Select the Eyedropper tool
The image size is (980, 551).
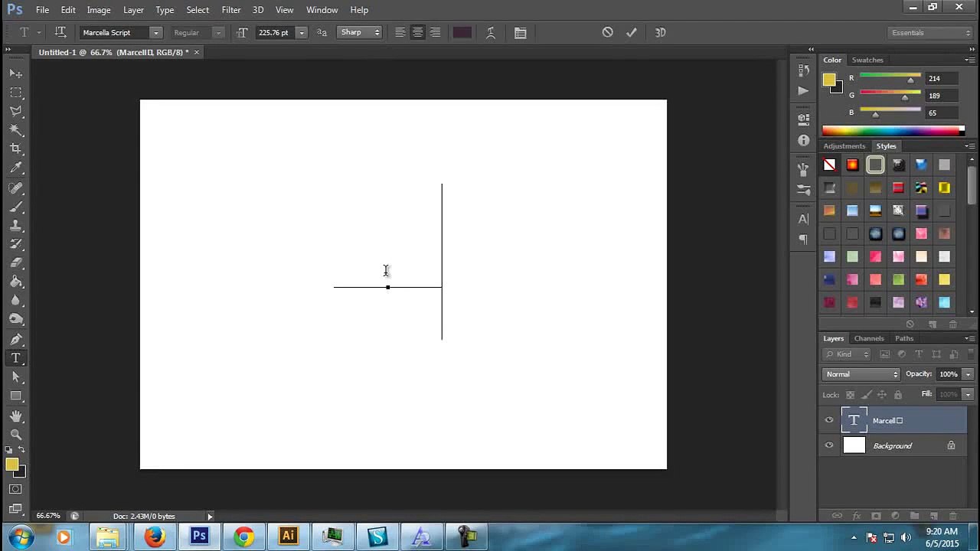click(x=15, y=168)
